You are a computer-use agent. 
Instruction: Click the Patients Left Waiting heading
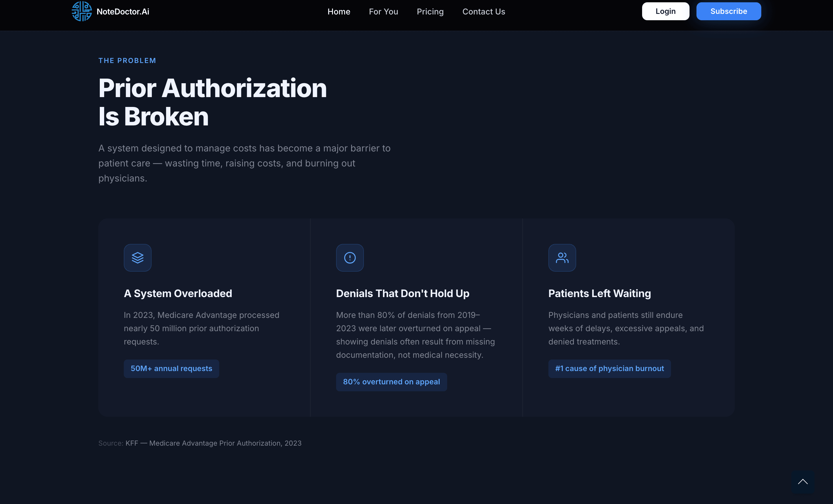(599, 293)
